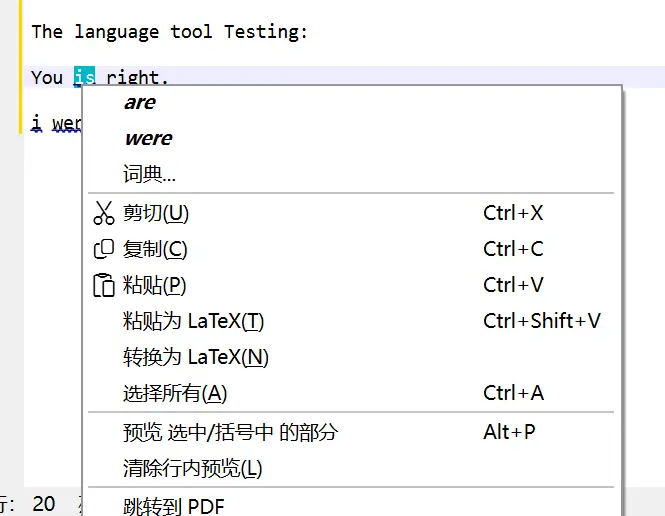Click 选择所有(A) to select all
Viewport: 665px width, 516px height.
(175, 393)
